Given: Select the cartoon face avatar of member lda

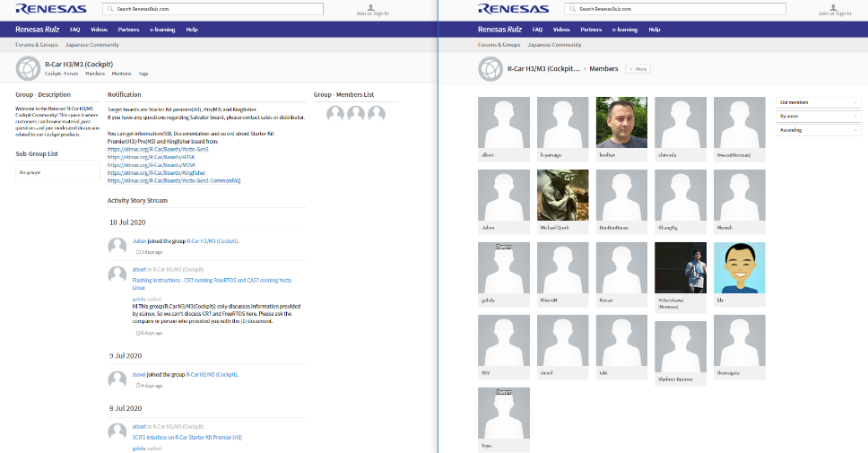Looking at the screenshot, I should (739, 266).
